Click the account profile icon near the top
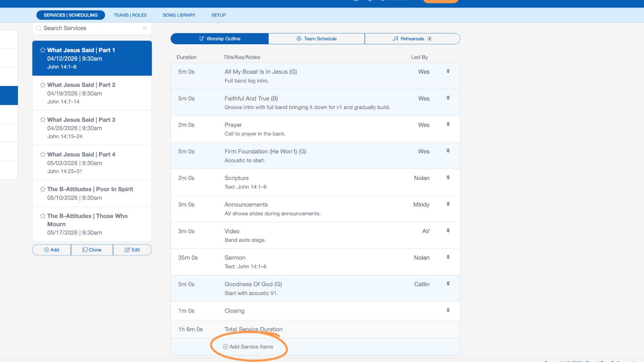The width and height of the screenshot is (644, 362). pyautogui.click(x=382, y=2)
